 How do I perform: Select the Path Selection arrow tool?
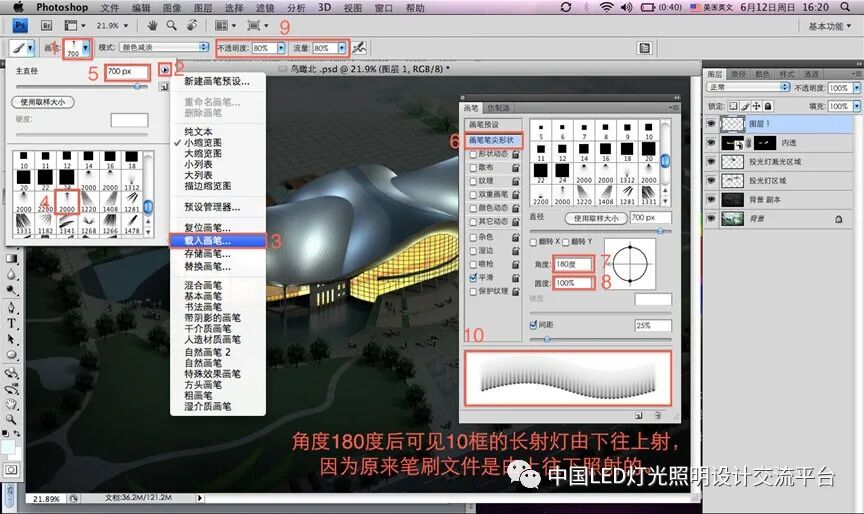click(11, 339)
